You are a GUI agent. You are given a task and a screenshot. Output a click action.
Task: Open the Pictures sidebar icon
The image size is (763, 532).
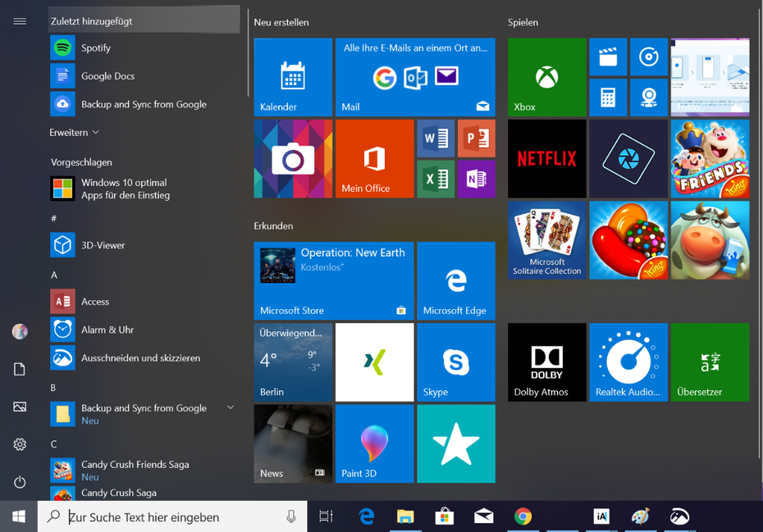coord(20,407)
